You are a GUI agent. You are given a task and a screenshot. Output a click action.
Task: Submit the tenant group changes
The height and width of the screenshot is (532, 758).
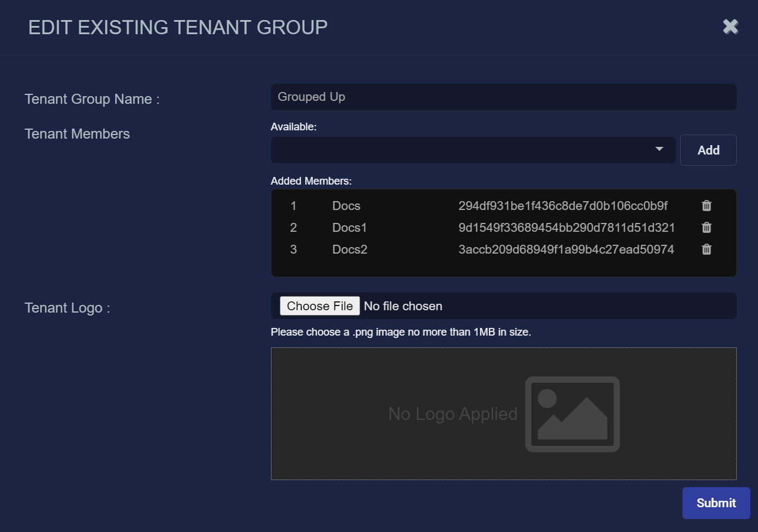715,503
